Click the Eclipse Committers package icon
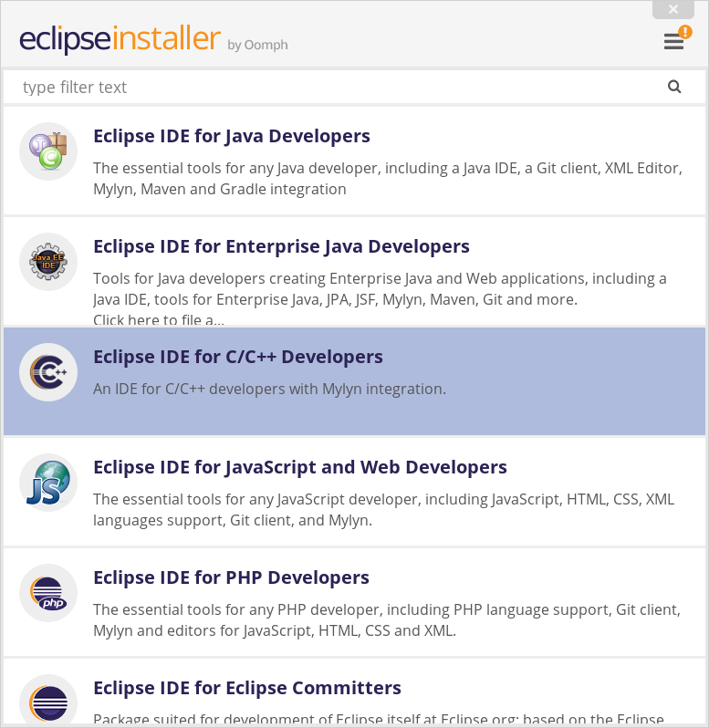 pos(48,702)
